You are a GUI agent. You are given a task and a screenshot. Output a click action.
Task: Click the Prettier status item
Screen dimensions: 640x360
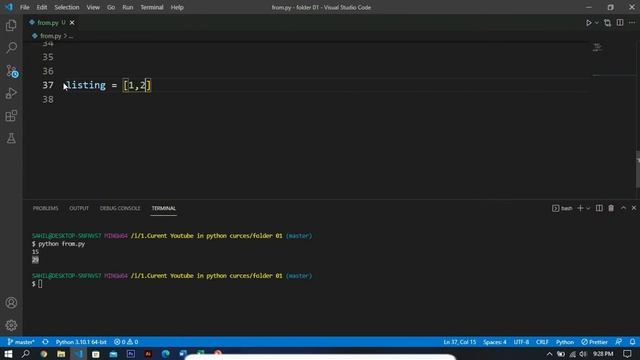pos(595,342)
